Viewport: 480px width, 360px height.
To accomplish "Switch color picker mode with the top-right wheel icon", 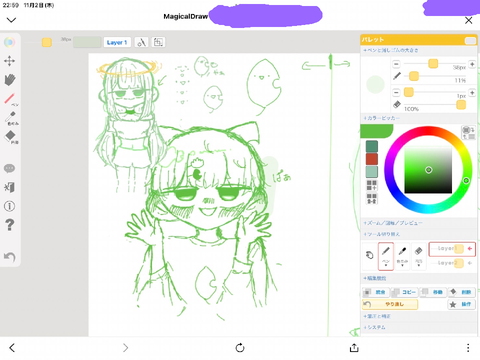I will click(x=469, y=133).
